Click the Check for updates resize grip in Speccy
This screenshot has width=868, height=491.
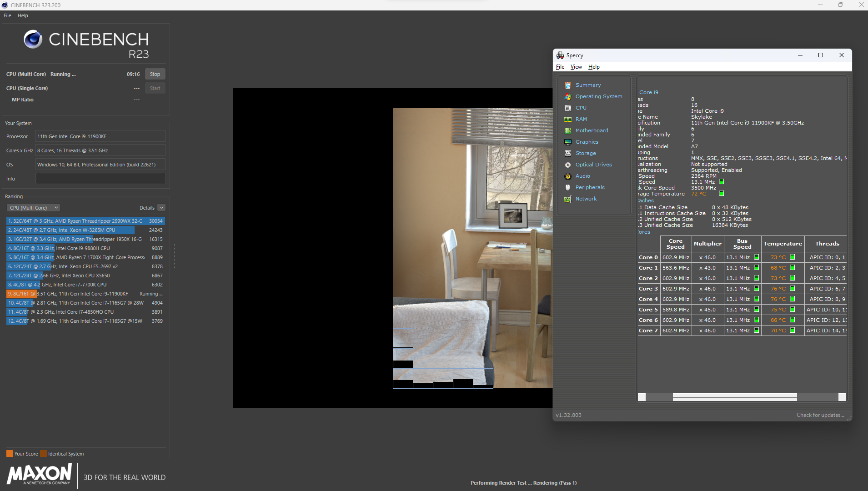click(849, 418)
